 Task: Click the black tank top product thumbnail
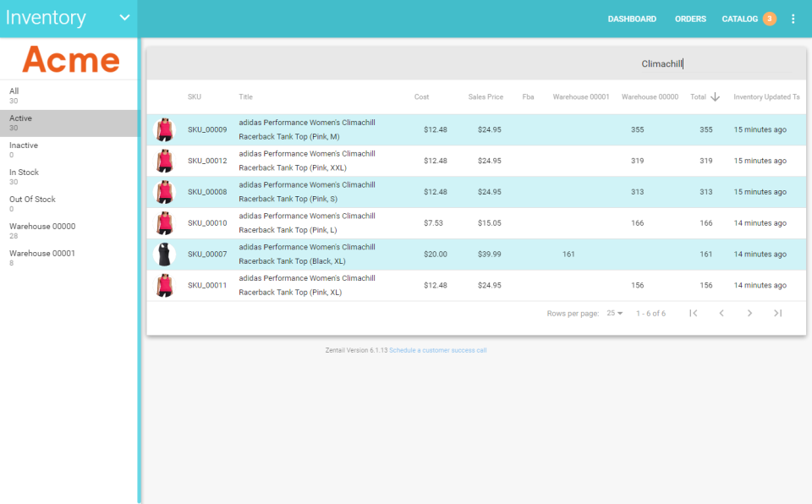pyautogui.click(x=164, y=254)
